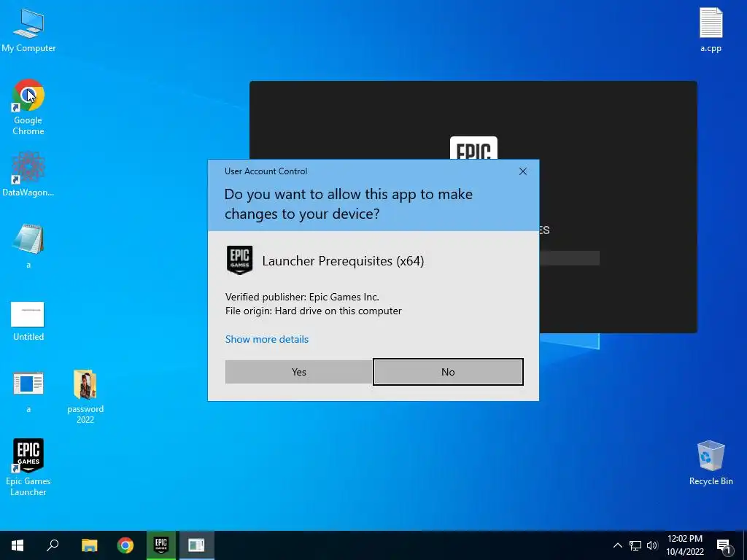Select the Recycle Bin icon
The image size is (747, 560).
pyautogui.click(x=711, y=463)
